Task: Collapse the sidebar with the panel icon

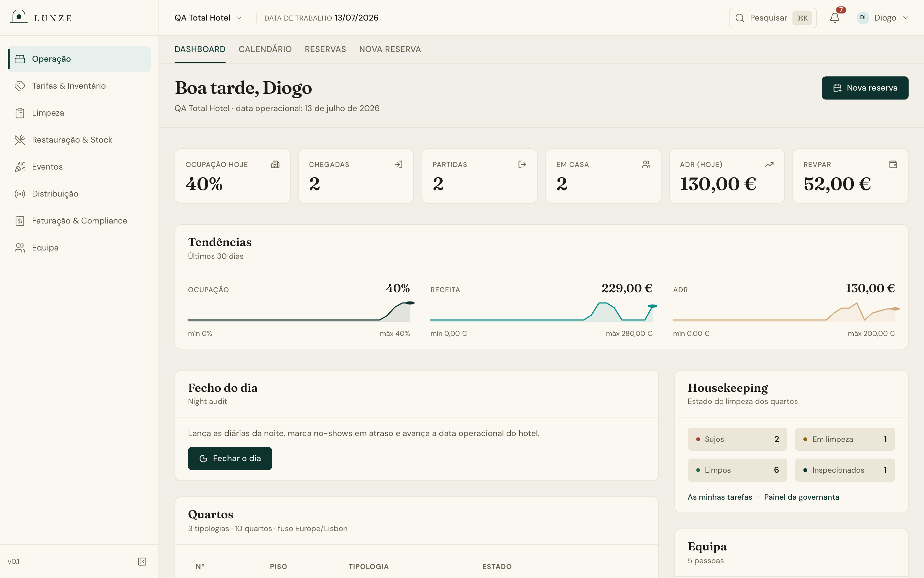Action: pyautogui.click(x=142, y=562)
